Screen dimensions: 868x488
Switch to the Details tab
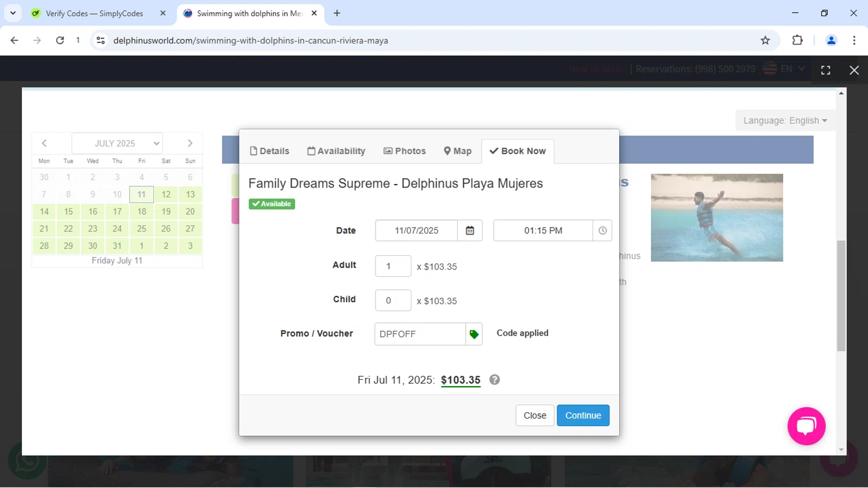[x=270, y=151]
